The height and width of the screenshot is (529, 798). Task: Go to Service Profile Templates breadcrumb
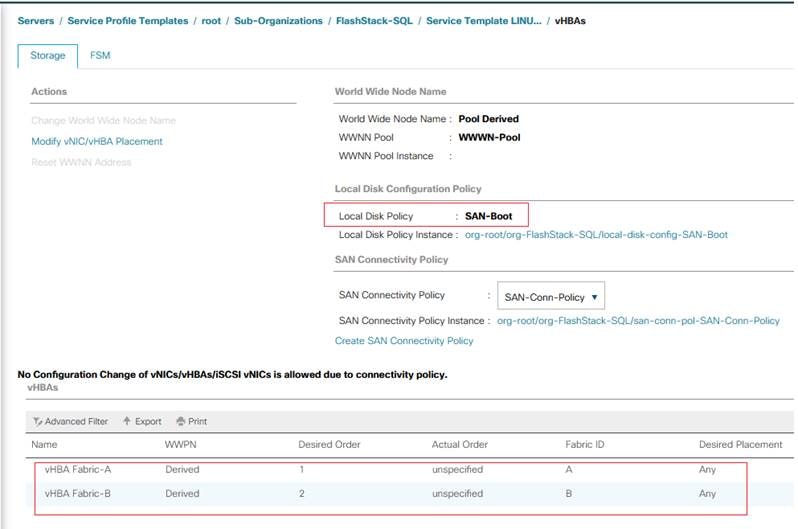[x=128, y=21]
